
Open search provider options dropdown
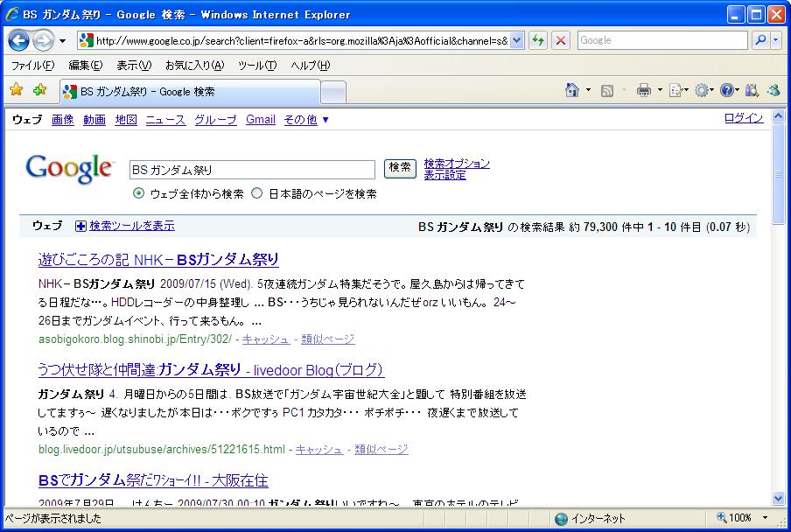776,40
